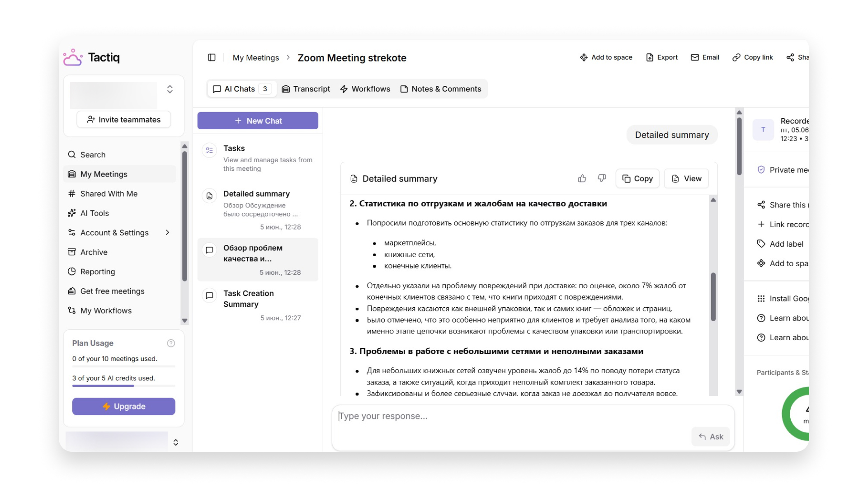Click the thumbs up icon
868x488 pixels.
pos(582,178)
